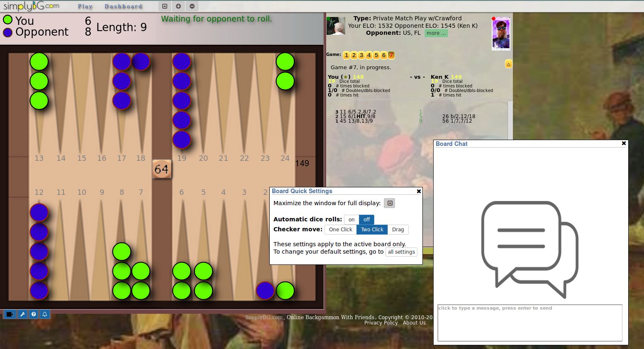
Task: Click the yellow warning triangle beside game info
Action: click(x=509, y=64)
